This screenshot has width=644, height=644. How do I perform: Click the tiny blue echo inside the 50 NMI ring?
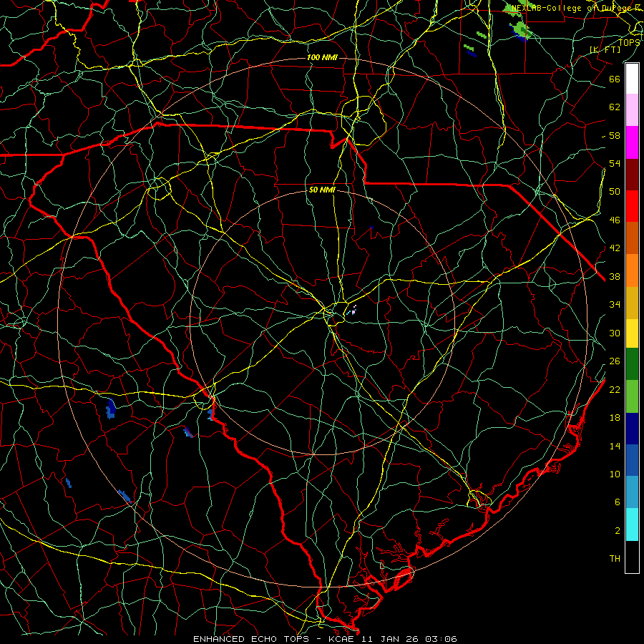[371, 227]
